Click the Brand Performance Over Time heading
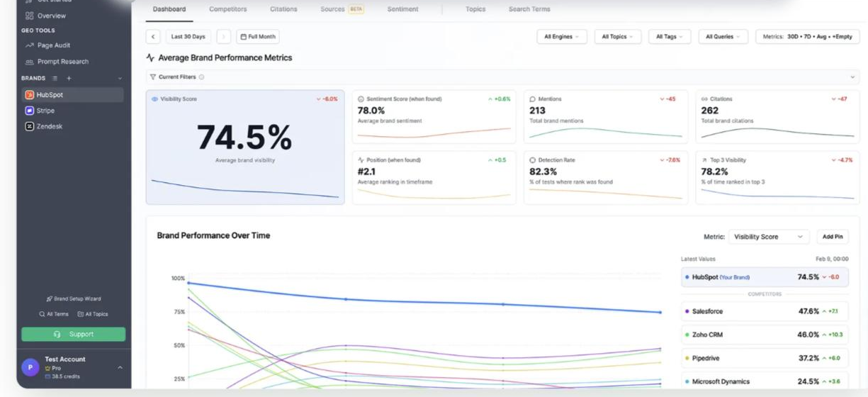Screen dimensions: 868x397 coord(213,235)
